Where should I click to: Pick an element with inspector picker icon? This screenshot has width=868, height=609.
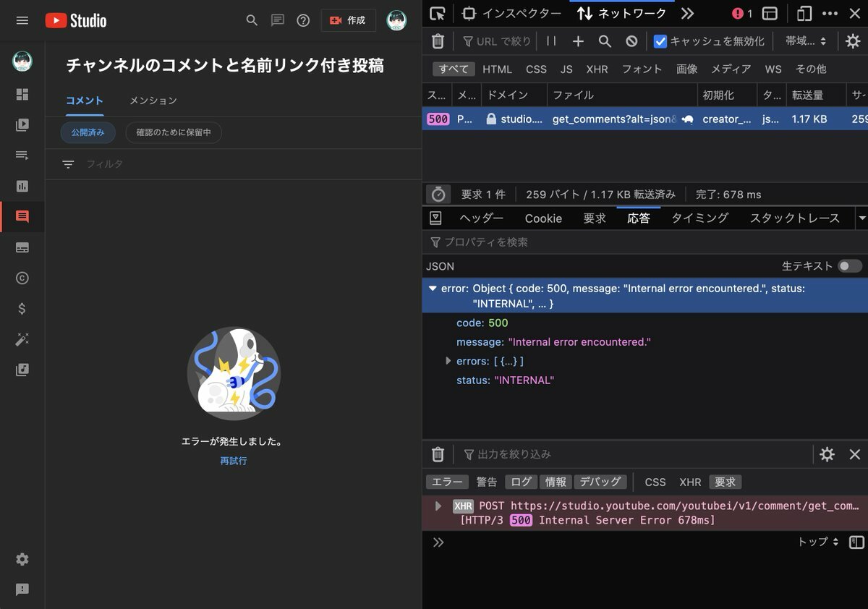[x=437, y=13]
